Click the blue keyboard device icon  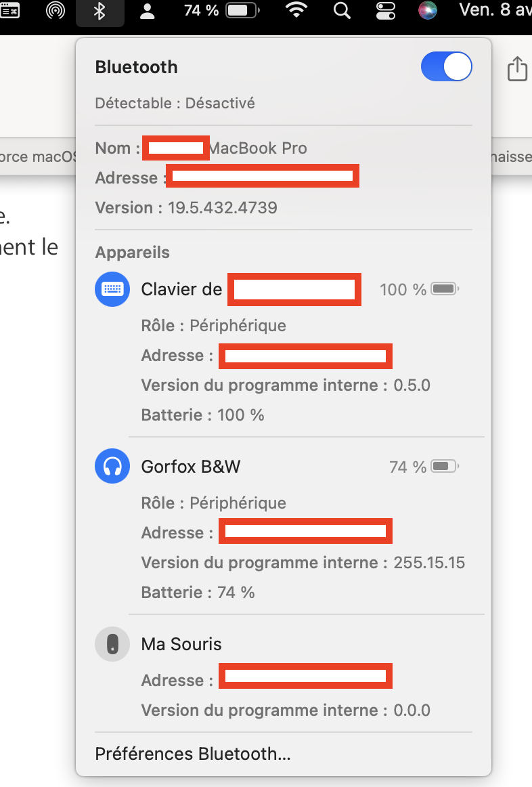pos(112,289)
